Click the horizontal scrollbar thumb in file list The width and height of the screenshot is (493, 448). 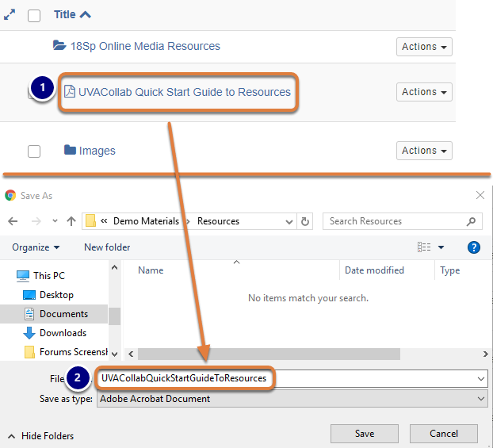tap(269, 354)
